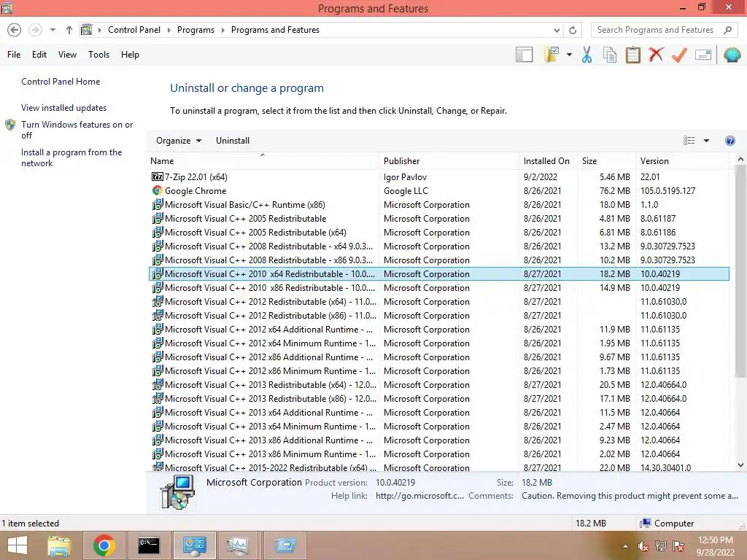Click the Back navigation arrow
Image resolution: width=747 pixels, height=560 pixels.
point(15,30)
